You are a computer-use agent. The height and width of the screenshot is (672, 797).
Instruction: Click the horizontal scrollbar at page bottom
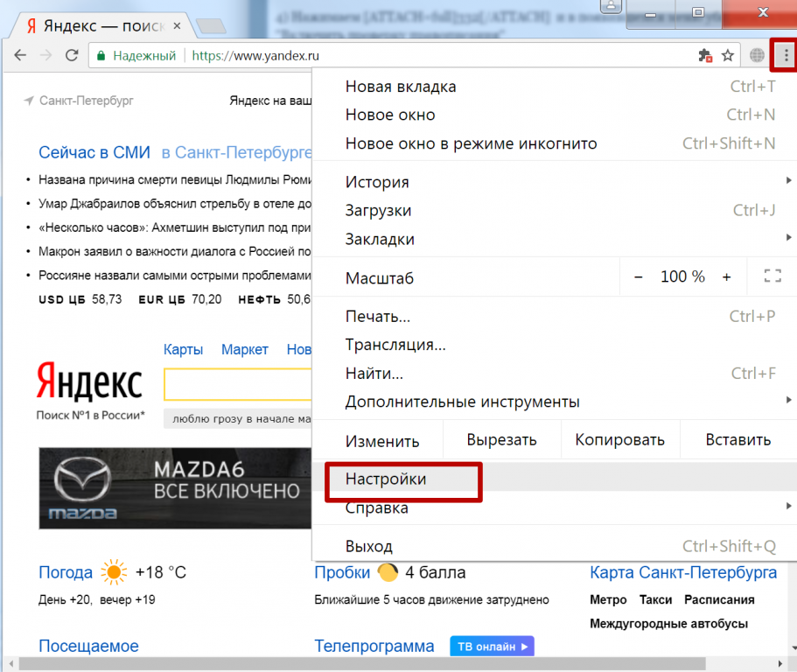point(362,663)
